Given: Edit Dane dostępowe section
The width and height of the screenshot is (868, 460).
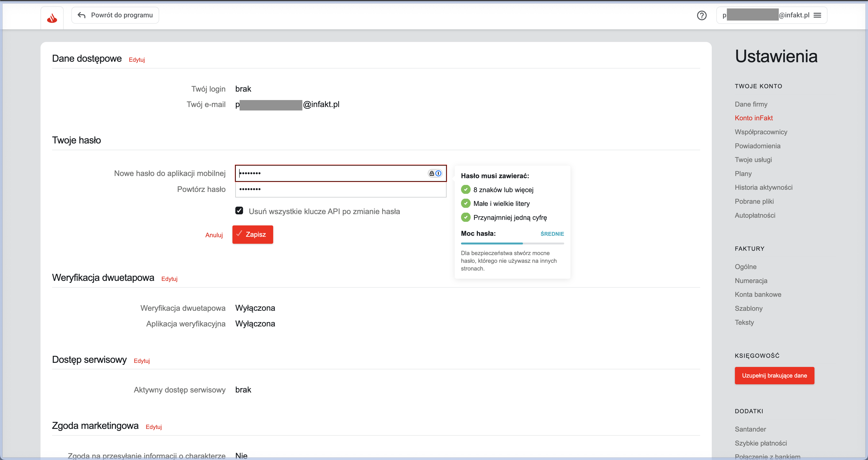Looking at the screenshot, I should pyautogui.click(x=137, y=60).
